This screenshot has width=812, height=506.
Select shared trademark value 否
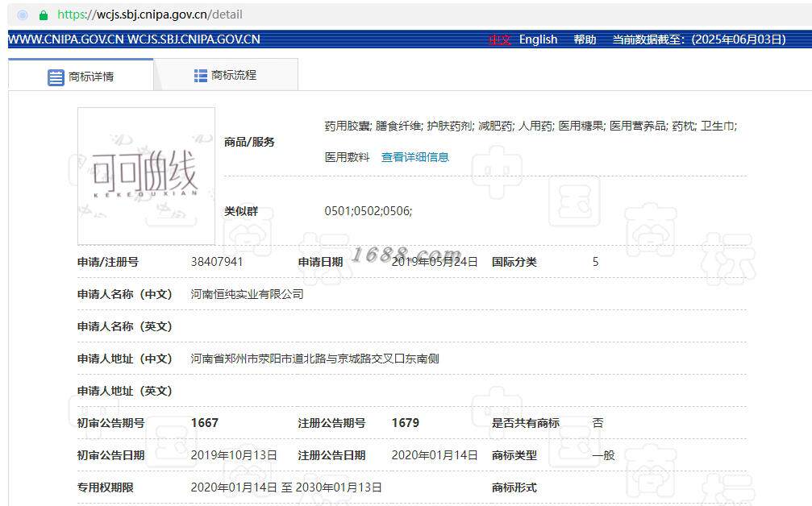tap(598, 423)
